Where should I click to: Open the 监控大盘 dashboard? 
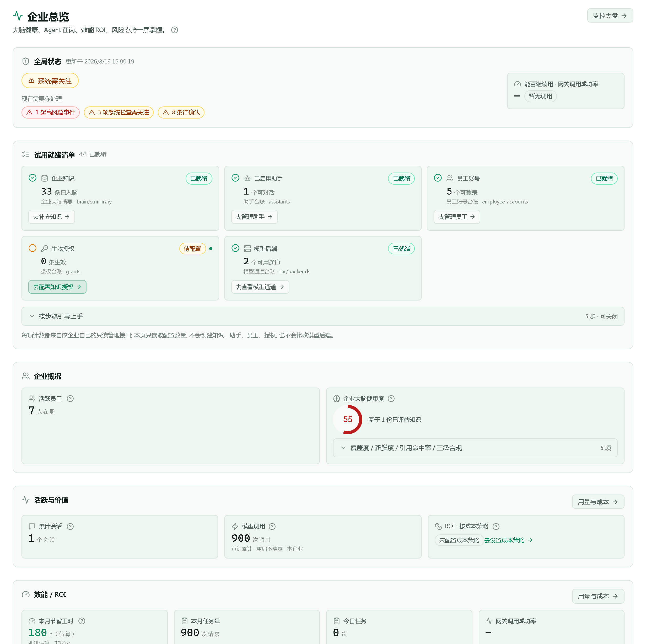pyautogui.click(x=610, y=16)
